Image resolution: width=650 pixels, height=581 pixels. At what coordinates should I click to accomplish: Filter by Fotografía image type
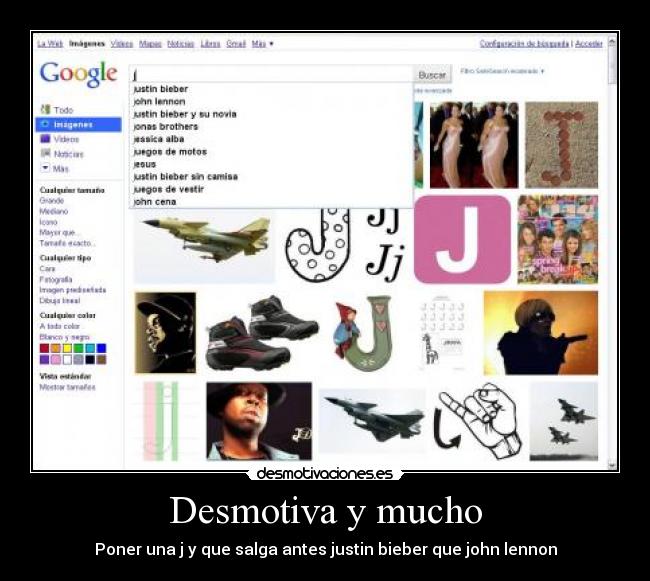[56, 279]
